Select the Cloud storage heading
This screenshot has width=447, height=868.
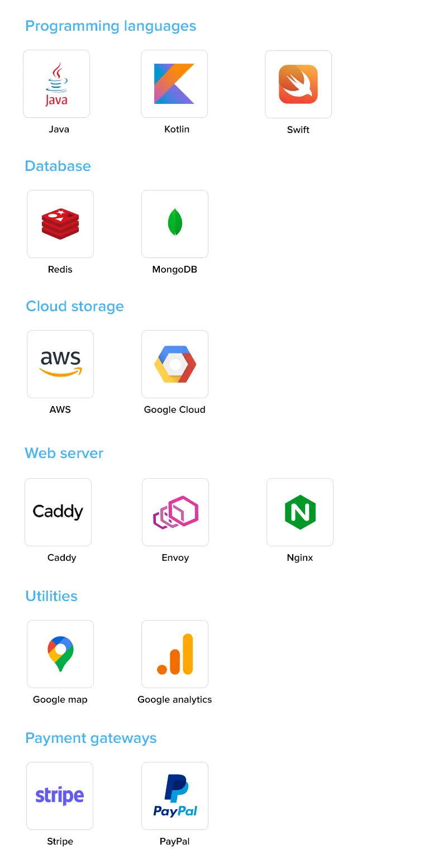[x=75, y=306]
